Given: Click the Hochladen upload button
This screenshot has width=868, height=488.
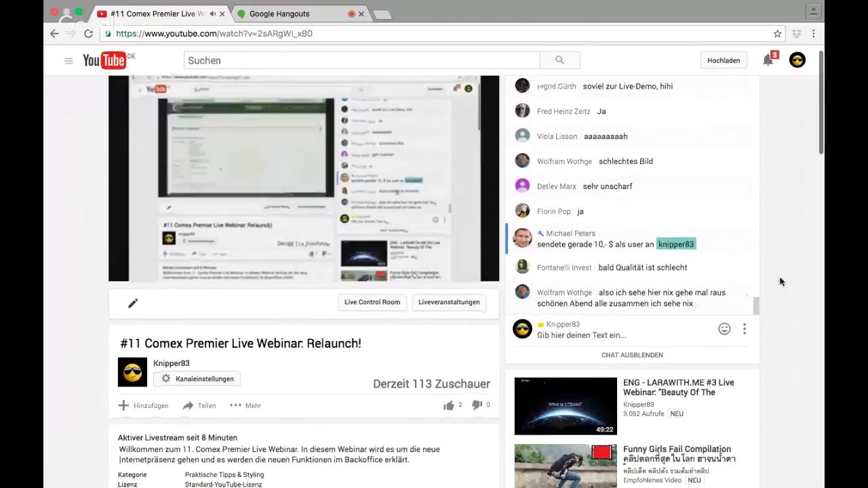Looking at the screenshot, I should 724,60.
